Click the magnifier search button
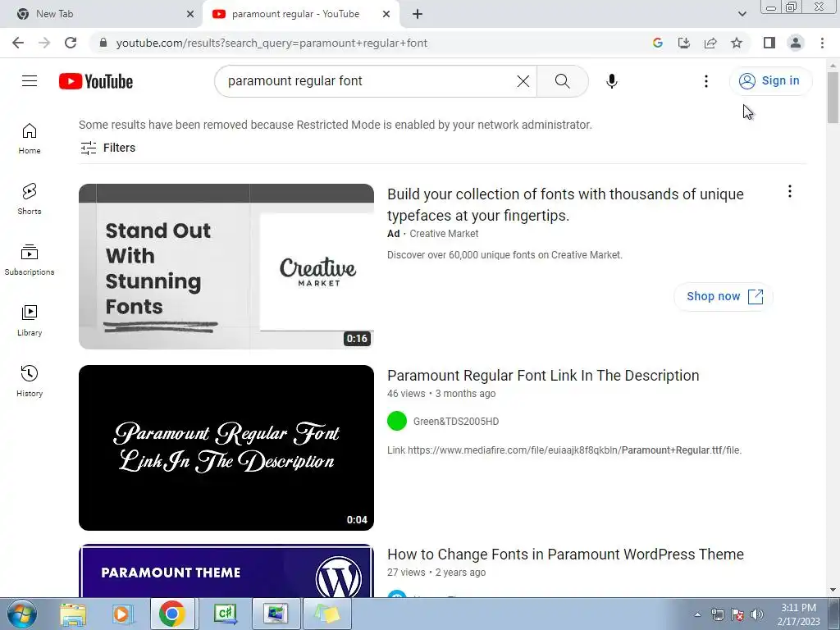Screen dimensions: 840x630 562,81
